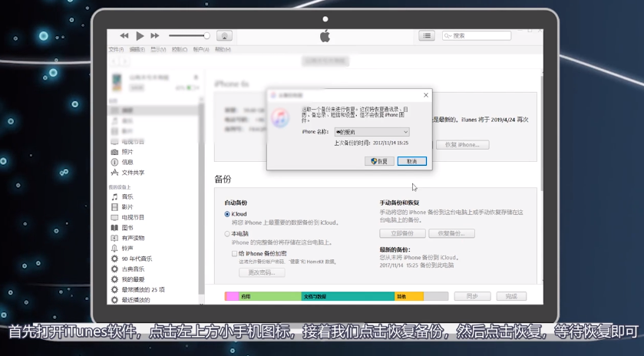Screen dimensions: 644x356
Task: Open the 帐户(A) menu
Action: pos(201,49)
